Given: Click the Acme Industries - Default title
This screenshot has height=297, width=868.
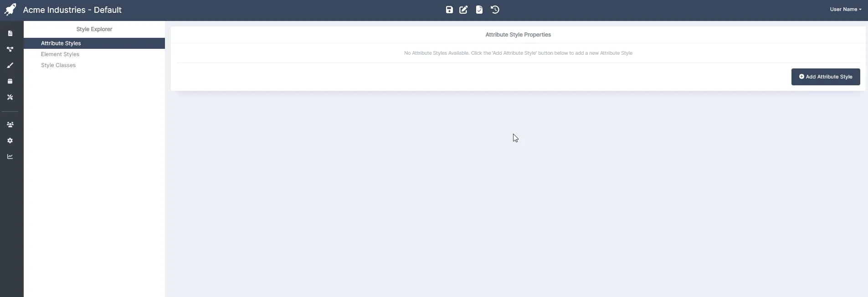Looking at the screenshot, I should 72,10.
